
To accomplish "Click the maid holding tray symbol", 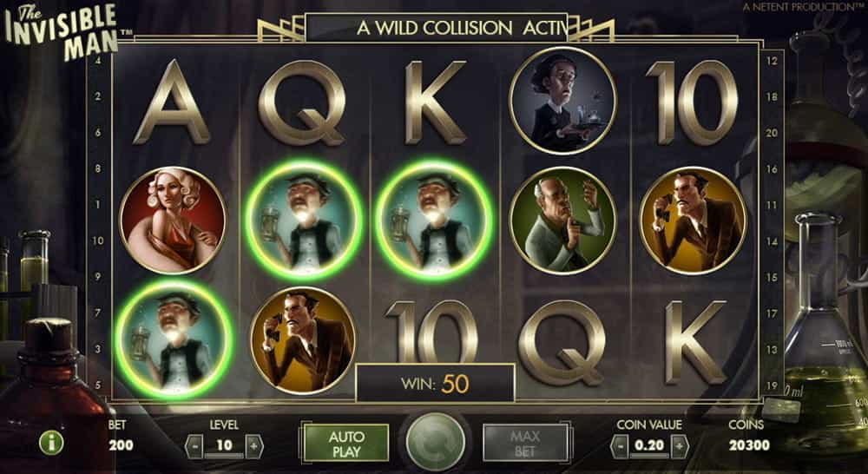I will [x=562, y=100].
